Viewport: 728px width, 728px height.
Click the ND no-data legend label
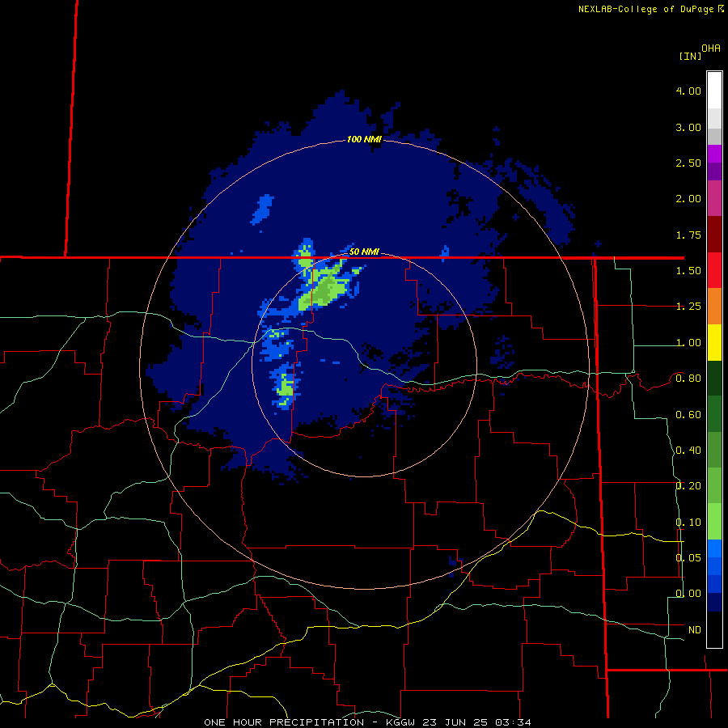[x=695, y=630]
